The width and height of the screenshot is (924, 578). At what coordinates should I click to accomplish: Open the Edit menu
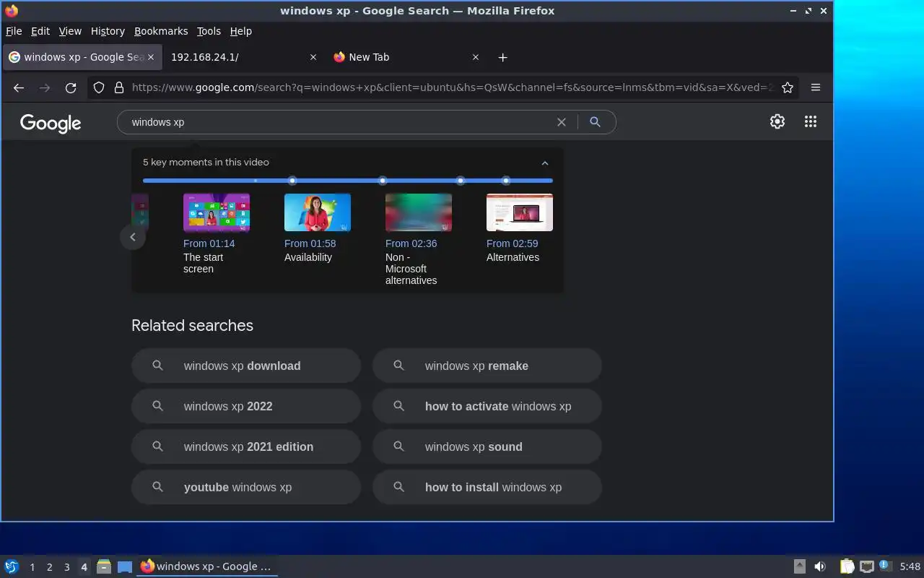(x=40, y=31)
